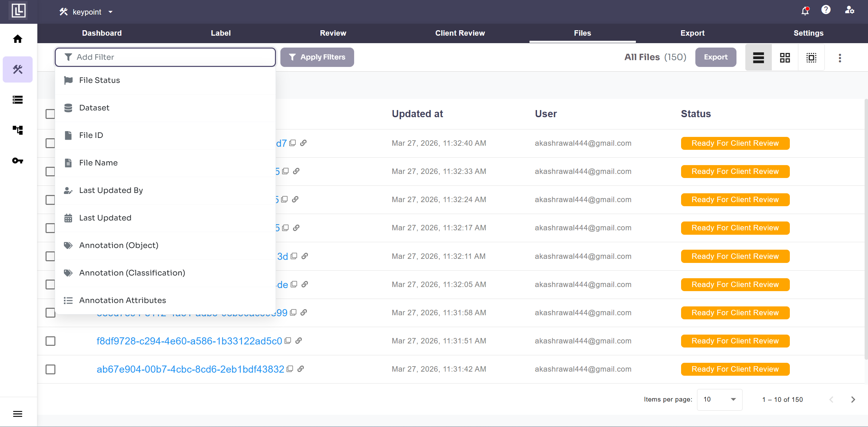
Task: Open file link f8df9728-c294-4e60-a586-1b33122ad5c0
Action: 189,341
